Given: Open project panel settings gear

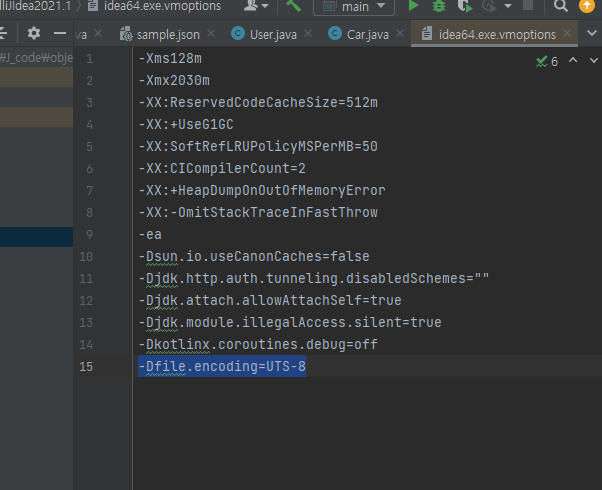Looking at the screenshot, I should pos(34,33).
